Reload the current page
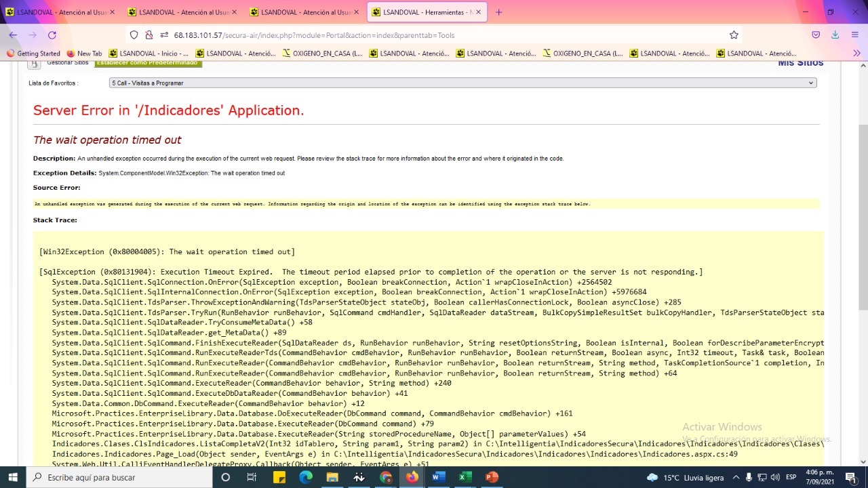The width and height of the screenshot is (868, 488). pos(52,35)
